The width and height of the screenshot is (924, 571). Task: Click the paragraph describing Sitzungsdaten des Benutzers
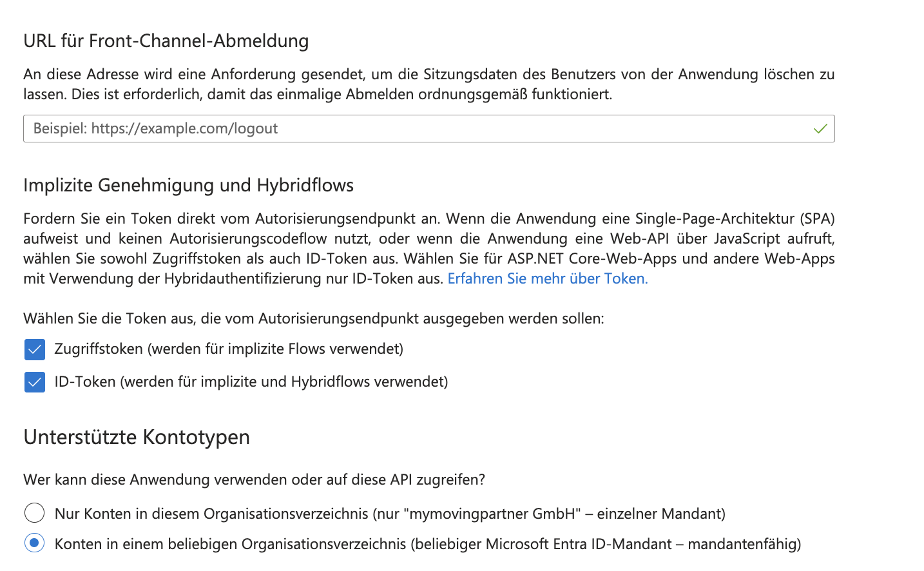coord(429,84)
